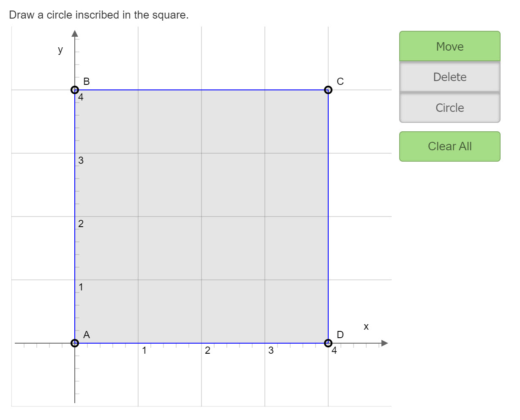520x420 pixels.
Task: Click the center of the shaded square
Action: 201,216
